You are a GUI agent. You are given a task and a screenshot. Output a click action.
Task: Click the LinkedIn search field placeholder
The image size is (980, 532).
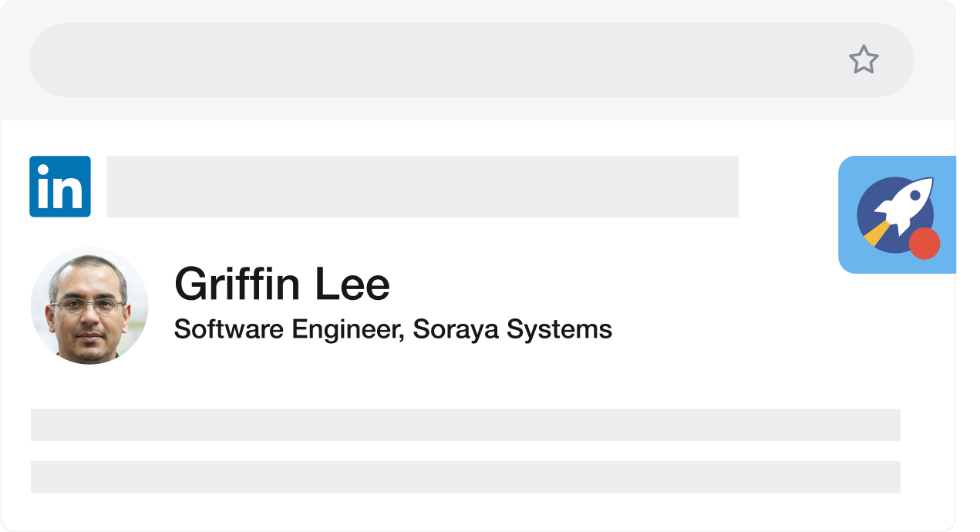422,187
